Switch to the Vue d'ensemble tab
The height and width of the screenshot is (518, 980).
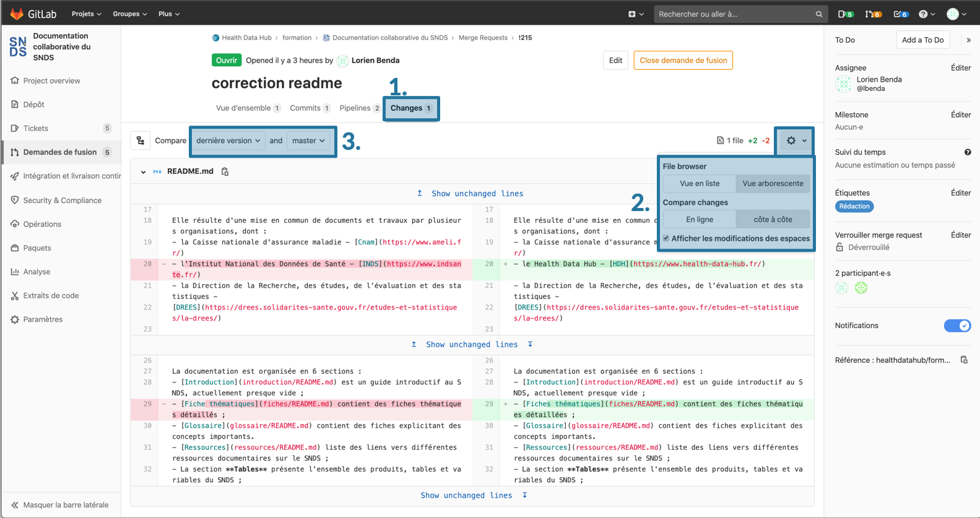tap(248, 108)
